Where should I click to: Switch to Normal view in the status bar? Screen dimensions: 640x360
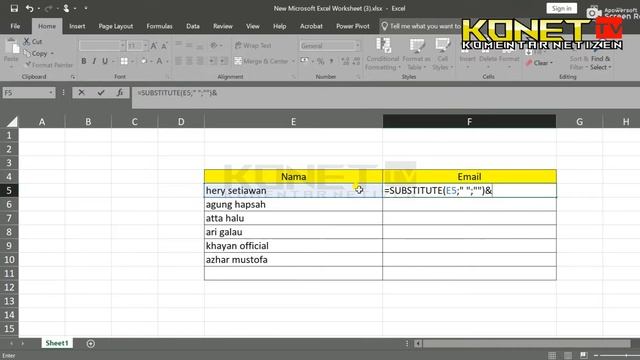click(552, 356)
